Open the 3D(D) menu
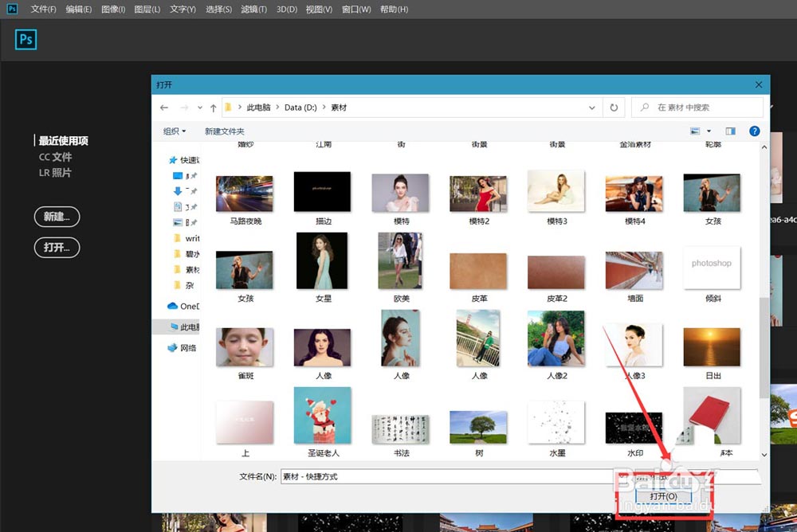The width and height of the screenshot is (797, 532). pyautogui.click(x=287, y=9)
